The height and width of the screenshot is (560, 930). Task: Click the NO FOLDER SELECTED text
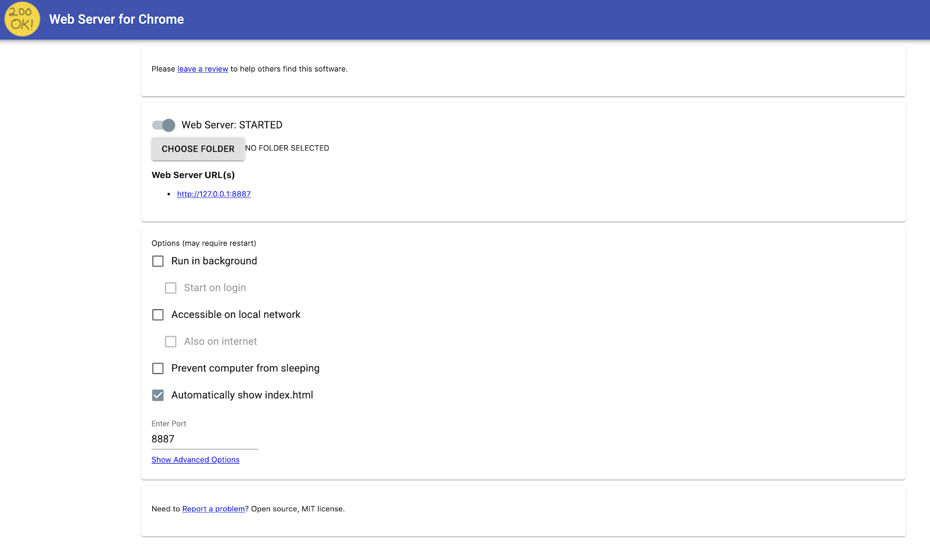tap(287, 148)
